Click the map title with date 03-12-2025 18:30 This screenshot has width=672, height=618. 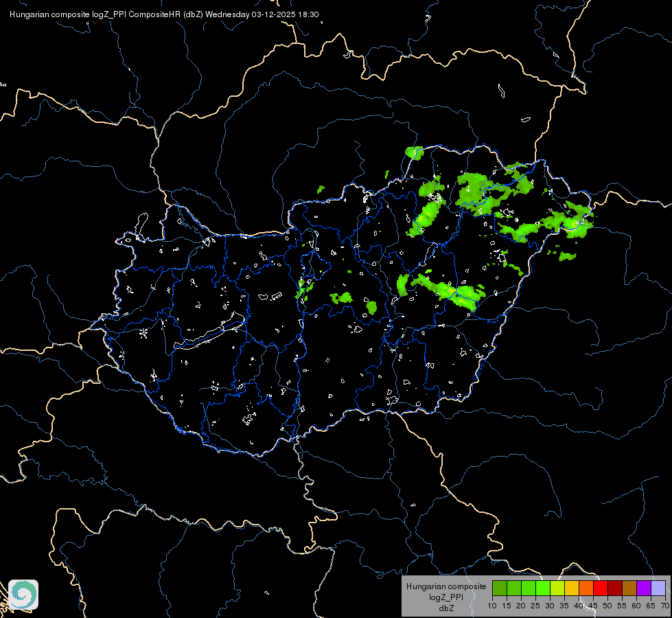point(164,14)
